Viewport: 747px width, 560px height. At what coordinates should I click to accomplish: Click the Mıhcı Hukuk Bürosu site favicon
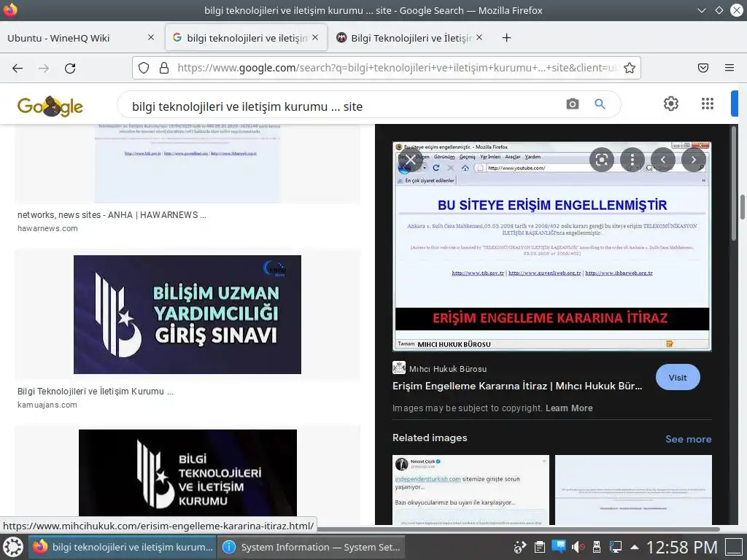[399, 367]
